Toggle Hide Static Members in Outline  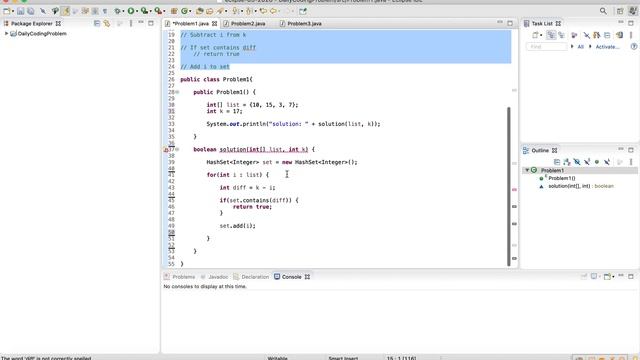click(x=587, y=162)
